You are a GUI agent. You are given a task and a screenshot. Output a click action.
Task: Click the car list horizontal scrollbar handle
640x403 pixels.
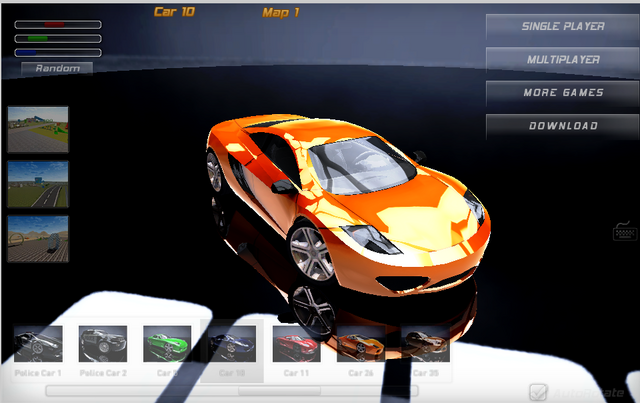280,391
